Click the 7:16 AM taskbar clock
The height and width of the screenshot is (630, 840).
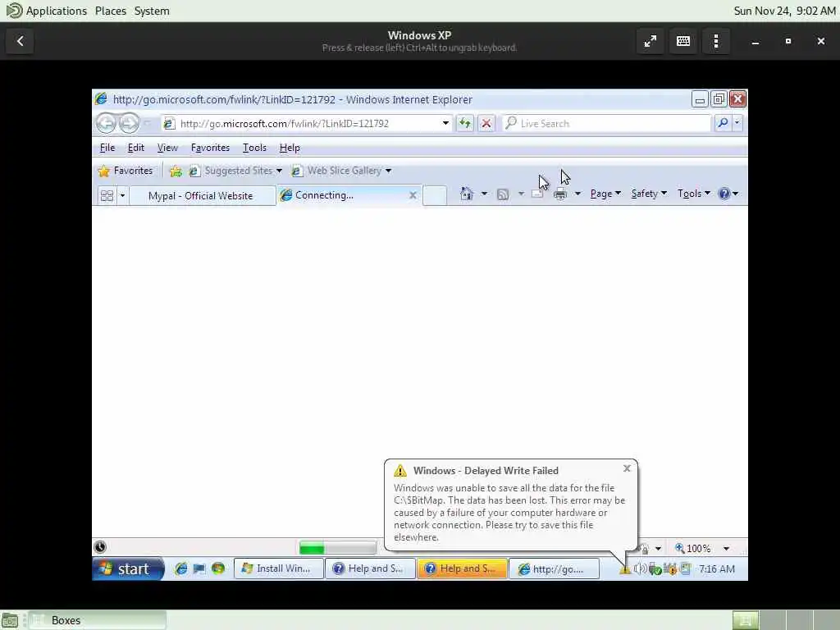pos(717,569)
